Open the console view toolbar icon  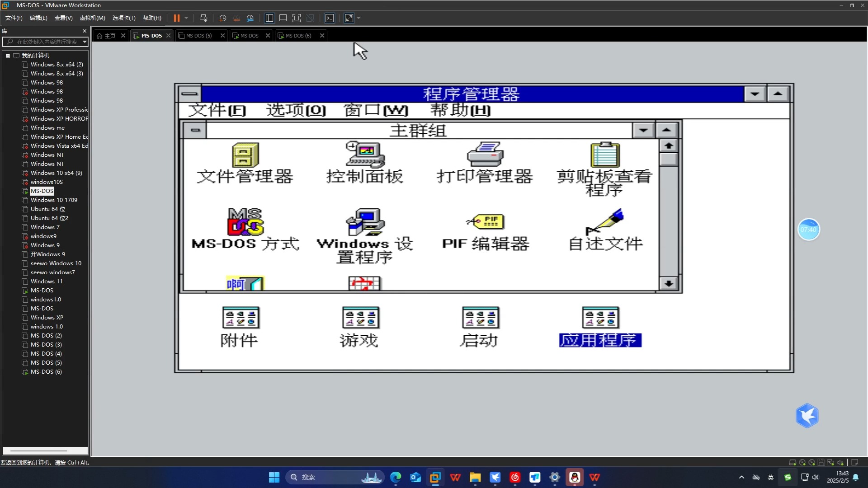(x=330, y=18)
